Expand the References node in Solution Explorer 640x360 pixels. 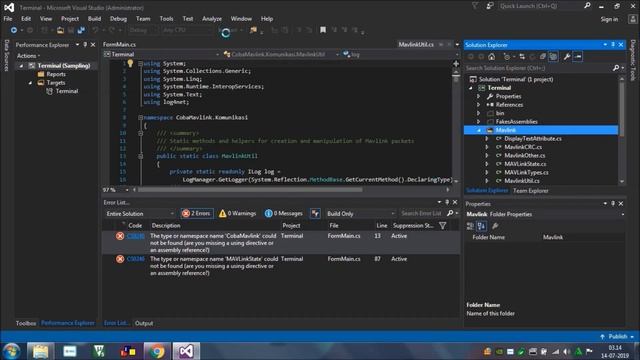(x=478, y=105)
